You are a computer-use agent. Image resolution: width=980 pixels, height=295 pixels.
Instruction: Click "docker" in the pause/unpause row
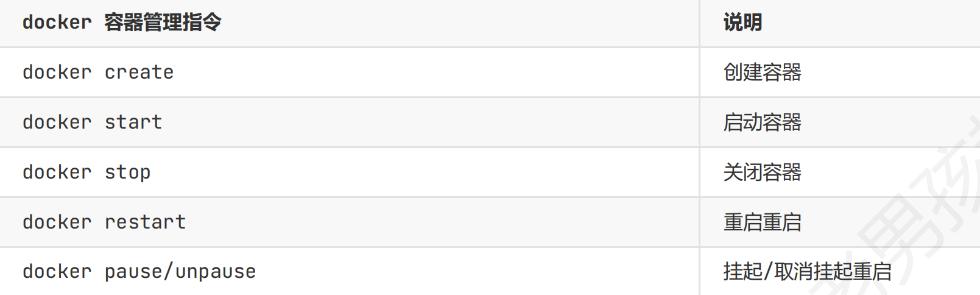pos(57,272)
